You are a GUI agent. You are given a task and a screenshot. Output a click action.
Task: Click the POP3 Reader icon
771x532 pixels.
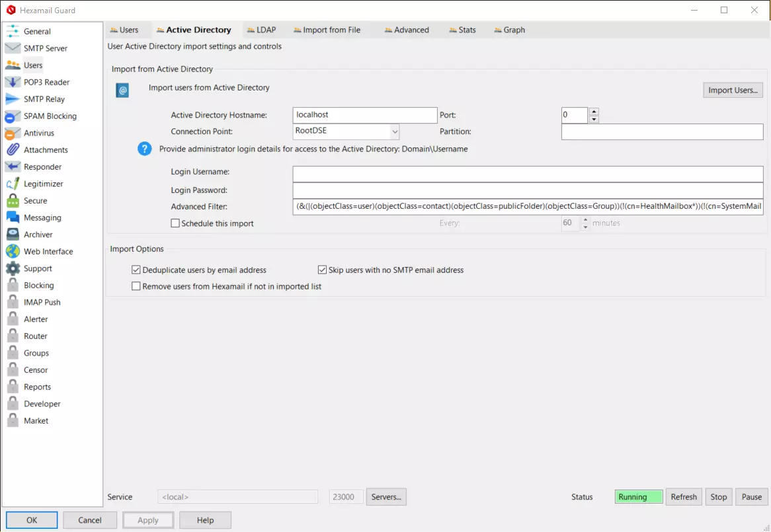tap(13, 83)
